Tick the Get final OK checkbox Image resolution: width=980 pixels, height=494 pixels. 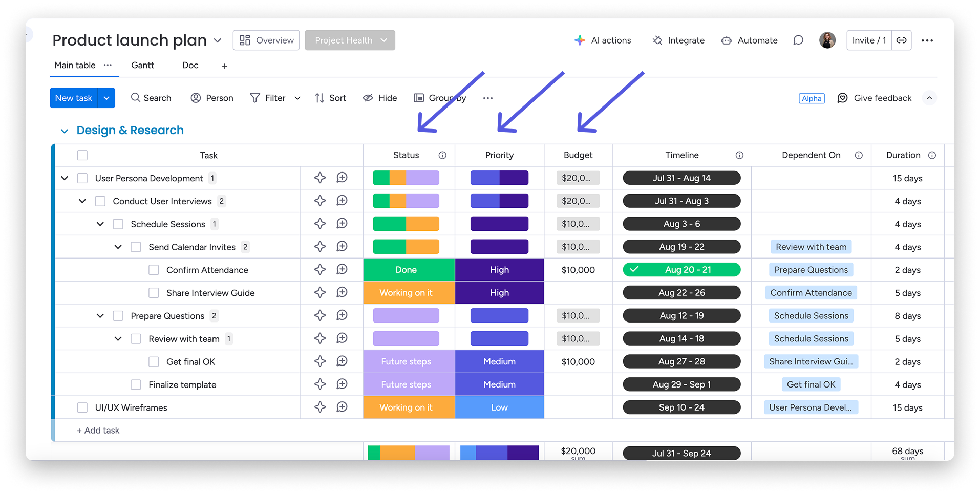pos(154,362)
